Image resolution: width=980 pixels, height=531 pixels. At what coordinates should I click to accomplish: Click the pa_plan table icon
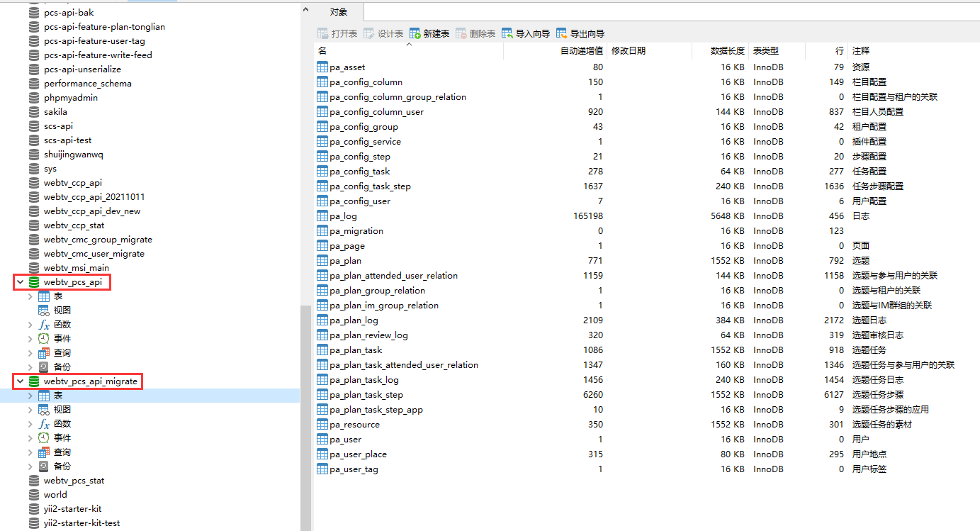pos(322,261)
